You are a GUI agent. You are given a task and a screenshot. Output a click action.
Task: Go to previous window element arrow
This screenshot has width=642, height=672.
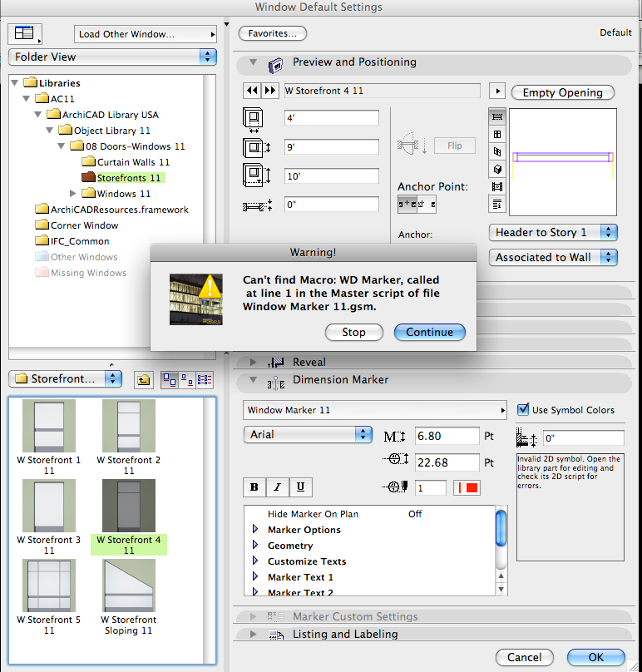pos(252,91)
